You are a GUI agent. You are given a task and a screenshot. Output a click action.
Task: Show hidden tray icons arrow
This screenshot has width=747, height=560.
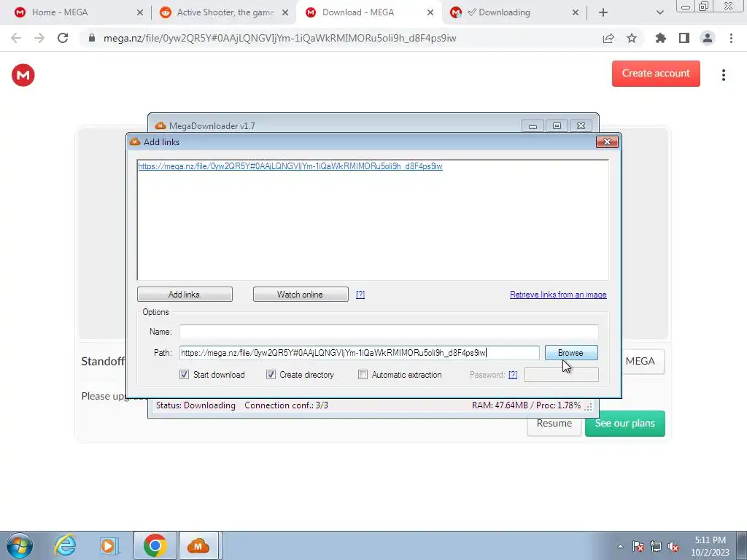(x=620, y=546)
